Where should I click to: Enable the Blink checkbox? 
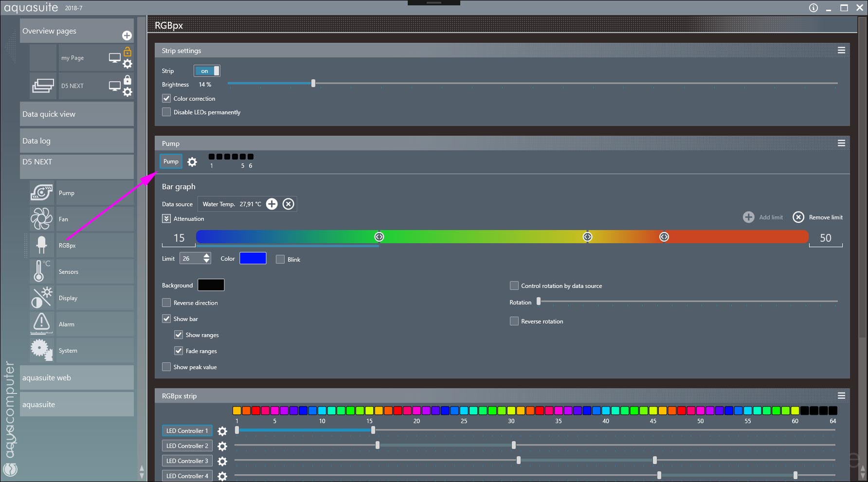(x=280, y=259)
